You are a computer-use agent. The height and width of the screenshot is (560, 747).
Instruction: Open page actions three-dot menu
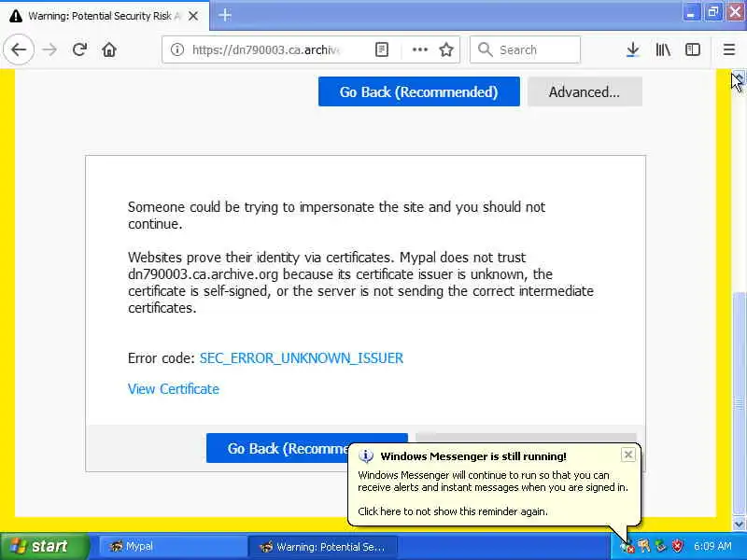[x=419, y=49]
